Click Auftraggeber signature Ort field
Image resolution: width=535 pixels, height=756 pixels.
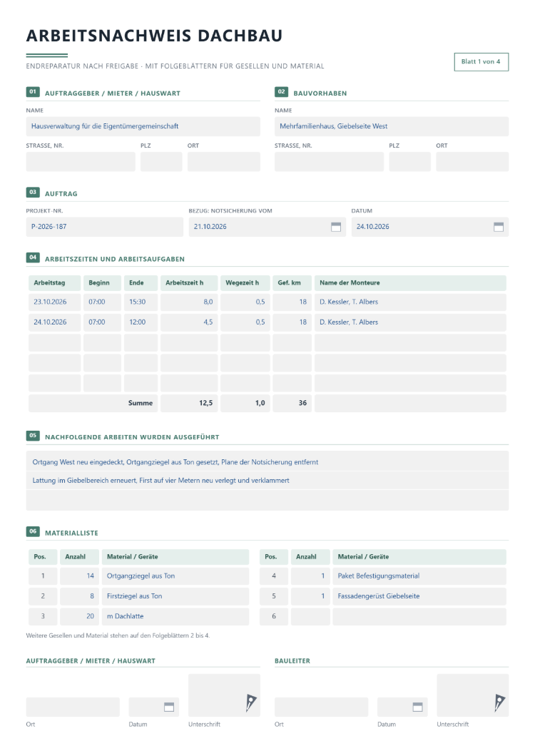coord(73,707)
